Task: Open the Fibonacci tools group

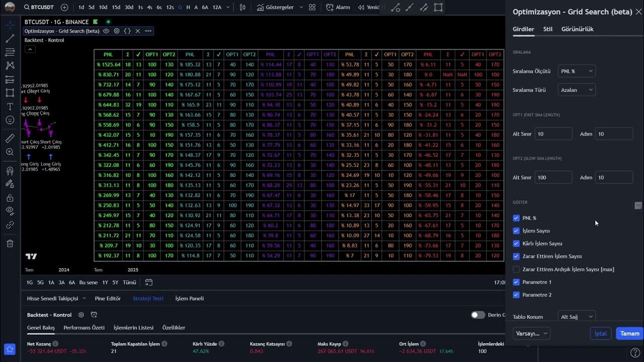Action: pyautogui.click(x=10, y=52)
